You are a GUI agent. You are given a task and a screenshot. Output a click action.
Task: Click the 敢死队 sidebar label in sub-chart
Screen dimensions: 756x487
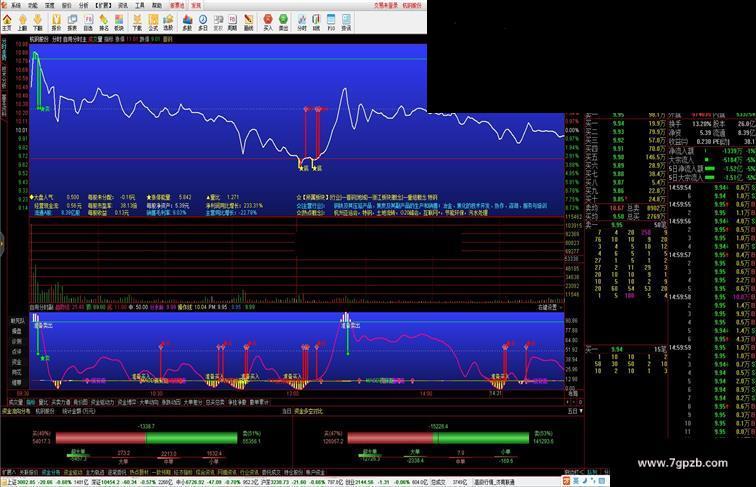17,321
